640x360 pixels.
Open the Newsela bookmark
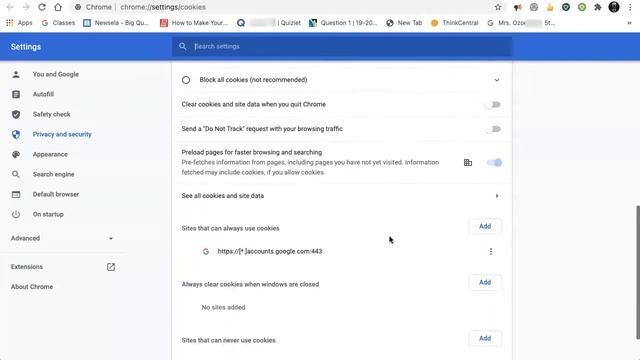pyautogui.click(x=116, y=23)
